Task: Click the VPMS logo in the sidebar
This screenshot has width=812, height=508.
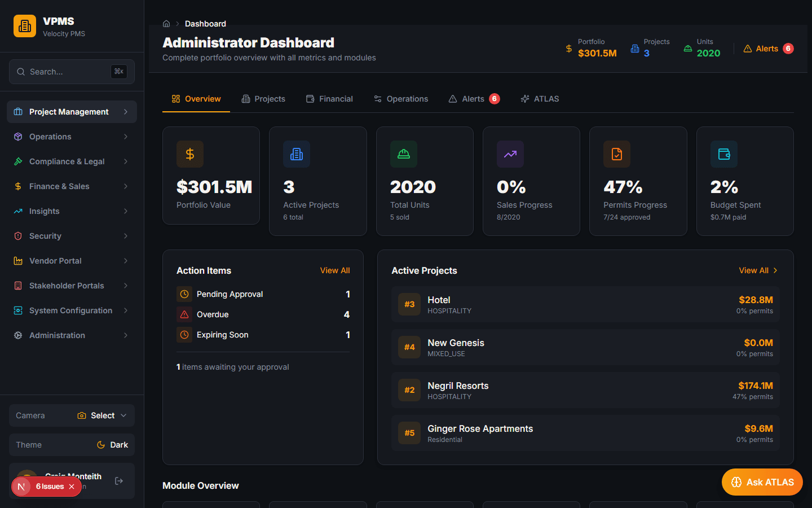Action: 24,25
